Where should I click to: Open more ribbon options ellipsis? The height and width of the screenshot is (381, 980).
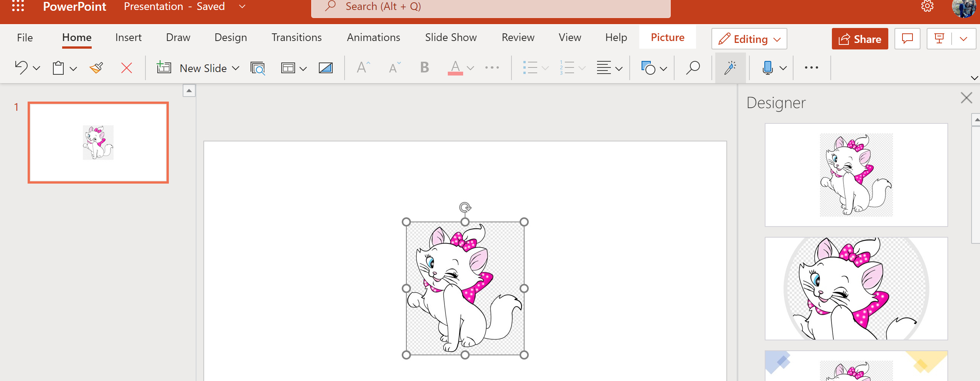811,67
